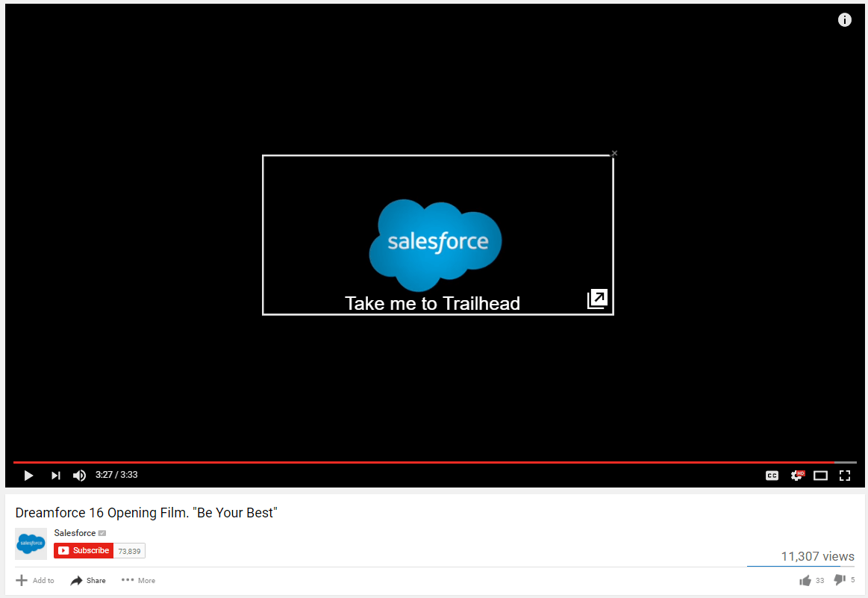Enter fullscreen mode
The height and width of the screenshot is (598, 868).
(x=845, y=475)
